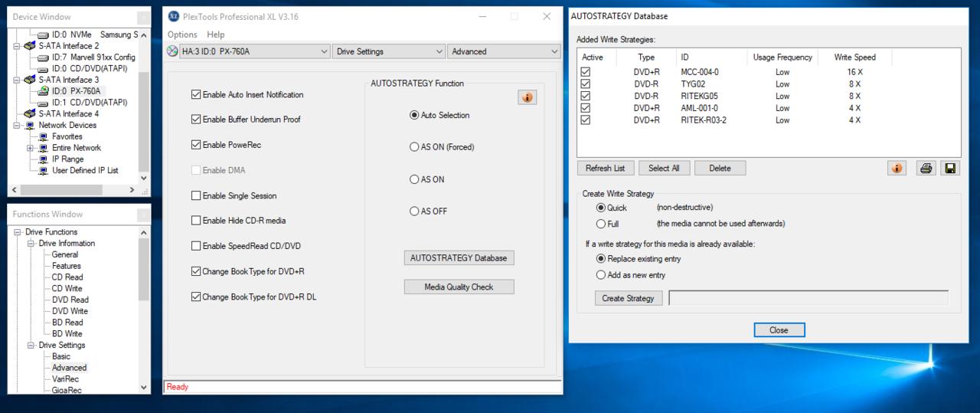Open DVD Write function
The image size is (980, 413).
(x=70, y=311)
